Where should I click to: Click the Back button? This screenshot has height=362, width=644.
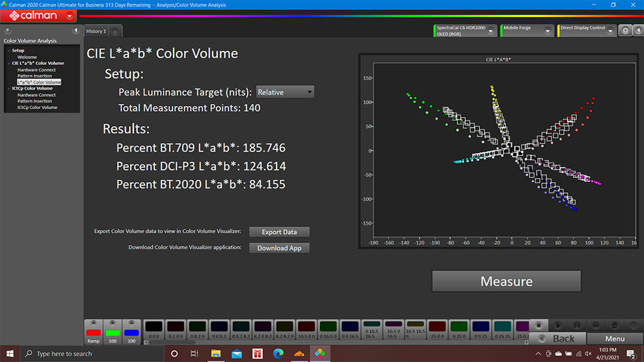[557, 339]
